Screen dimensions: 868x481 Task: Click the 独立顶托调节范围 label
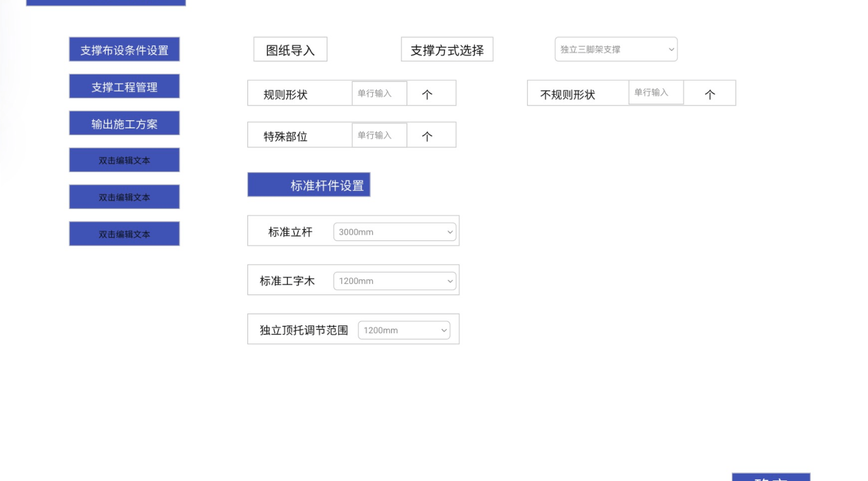[x=304, y=330]
